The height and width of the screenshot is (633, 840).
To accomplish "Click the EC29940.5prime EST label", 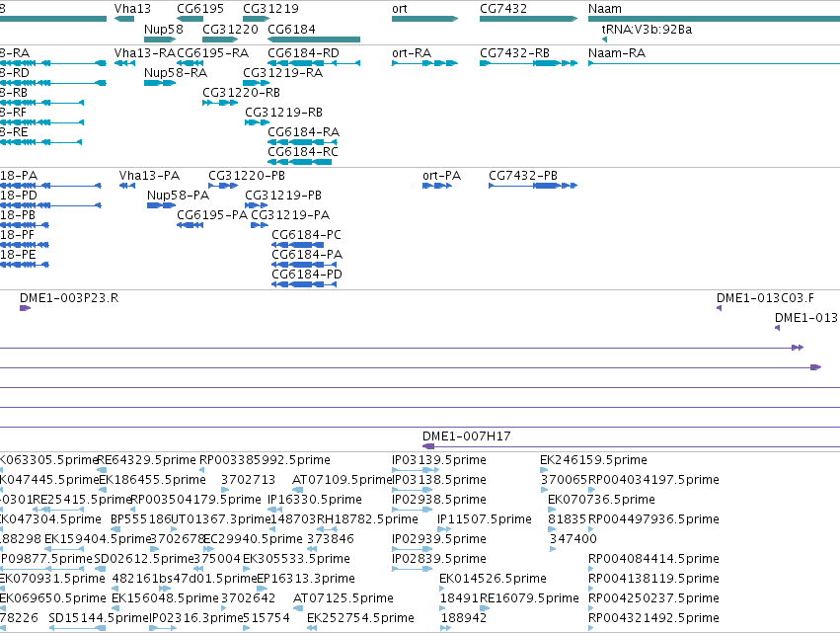I will tap(253, 540).
